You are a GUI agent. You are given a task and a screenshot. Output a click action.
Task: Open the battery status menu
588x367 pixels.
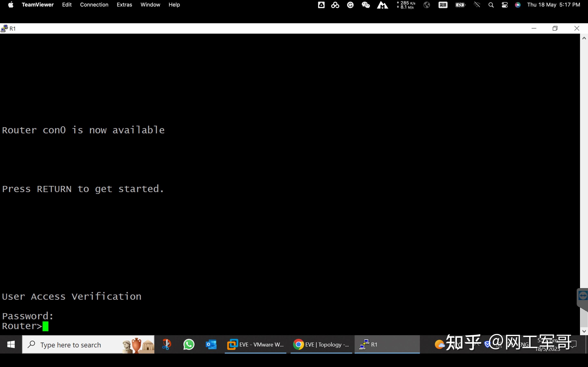tap(460, 5)
